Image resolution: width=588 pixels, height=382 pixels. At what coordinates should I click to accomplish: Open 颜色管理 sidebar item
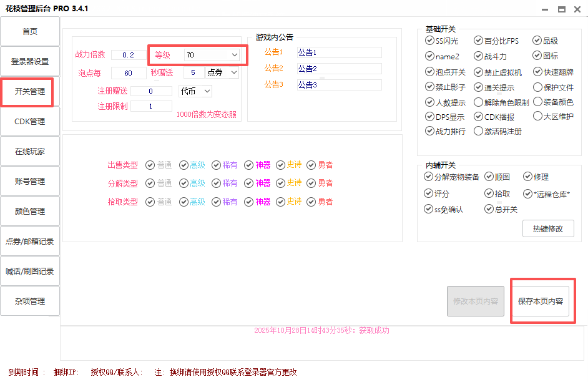(30, 212)
